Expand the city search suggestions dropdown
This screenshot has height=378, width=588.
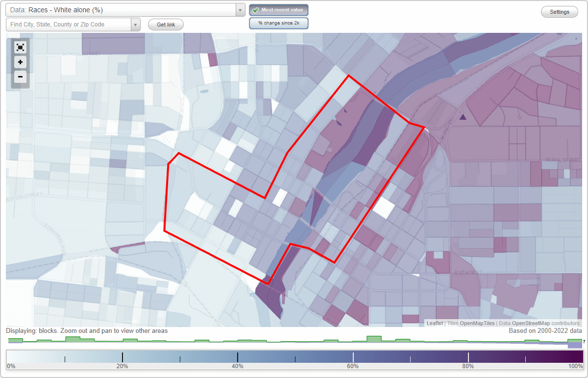pos(137,24)
